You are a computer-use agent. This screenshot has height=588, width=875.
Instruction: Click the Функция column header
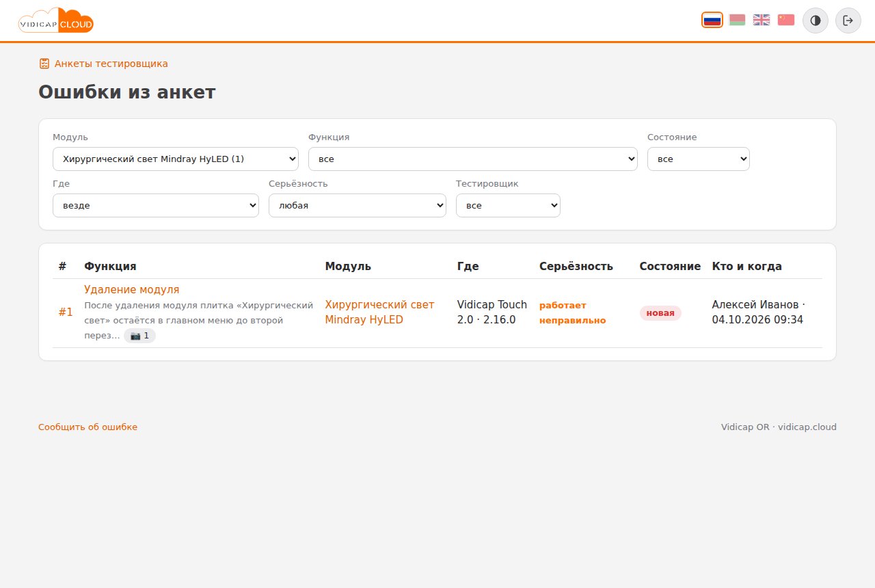tap(110, 267)
